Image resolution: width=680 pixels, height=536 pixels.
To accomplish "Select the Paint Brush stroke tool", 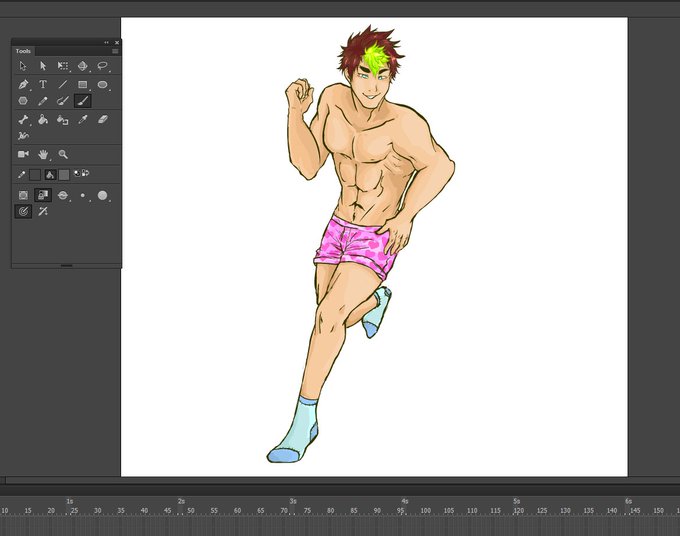I will pyautogui.click(x=63, y=101).
